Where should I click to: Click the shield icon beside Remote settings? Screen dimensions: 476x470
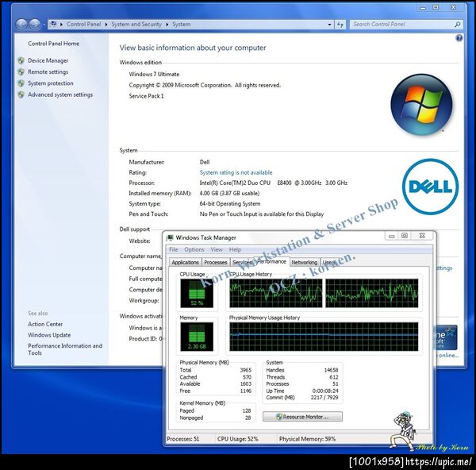pyautogui.click(x=21, y=72)
